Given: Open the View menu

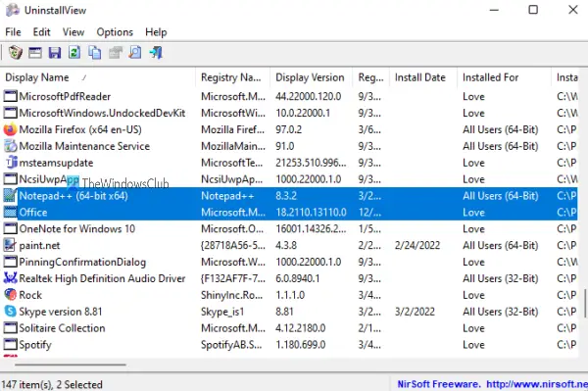Looking at the screenshot, I should tap(73, 32).
